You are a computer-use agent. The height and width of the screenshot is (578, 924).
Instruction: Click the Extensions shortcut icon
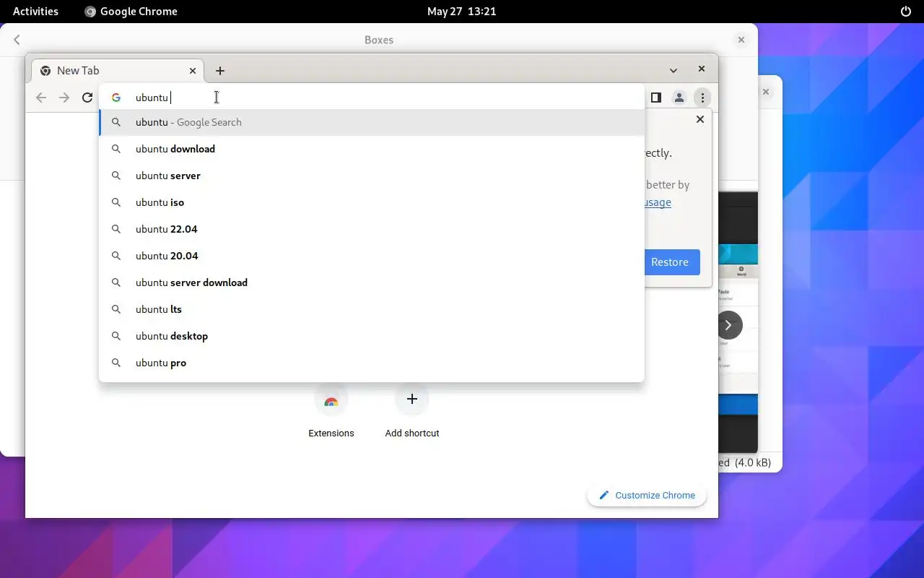pos(331,399)
